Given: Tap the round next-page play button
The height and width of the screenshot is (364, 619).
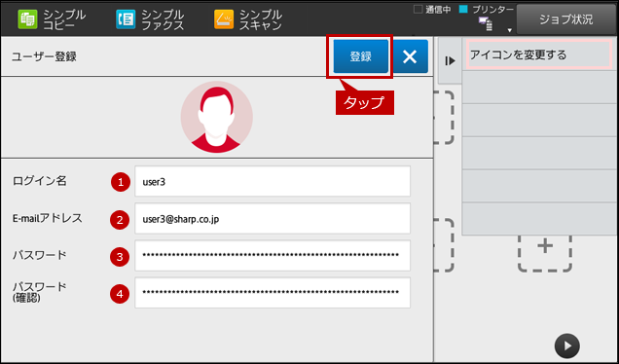Looking at the screenshot, I should (x=566, y=346).
